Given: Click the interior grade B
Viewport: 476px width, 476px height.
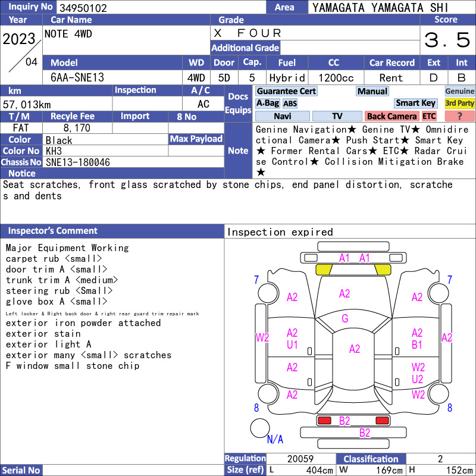Looking at the screenshot, I should coord(462,78).
